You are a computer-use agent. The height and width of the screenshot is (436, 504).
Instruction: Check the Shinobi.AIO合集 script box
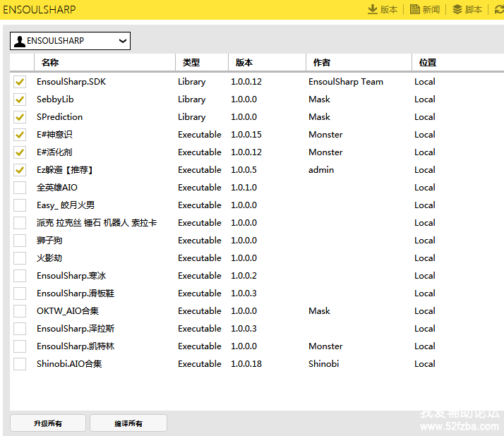(20, 364)
